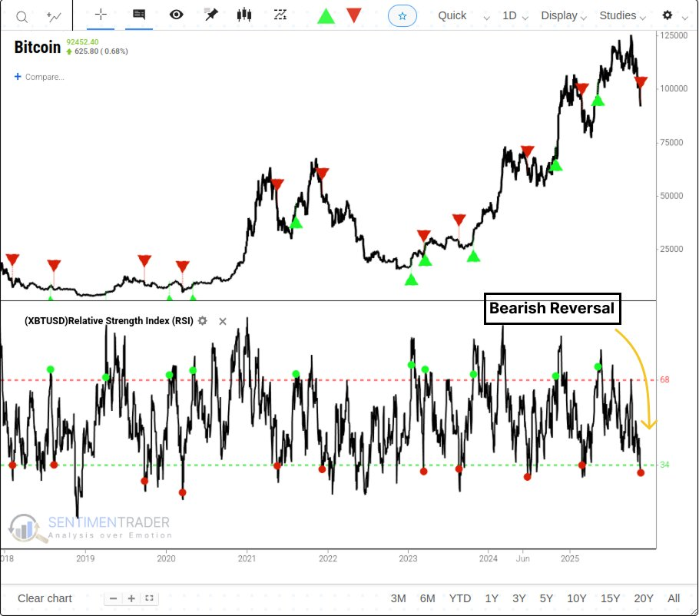Click the red down-triangle marker button

353,15
